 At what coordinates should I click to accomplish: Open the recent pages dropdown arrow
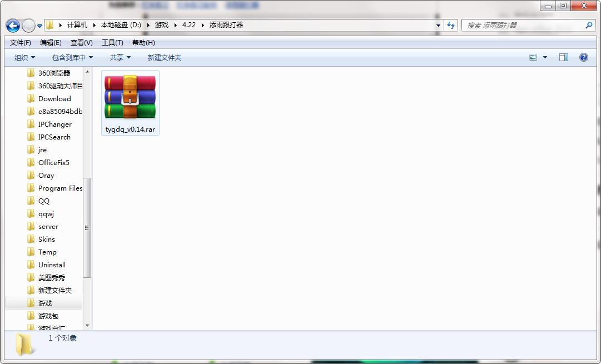coord(39,26)
